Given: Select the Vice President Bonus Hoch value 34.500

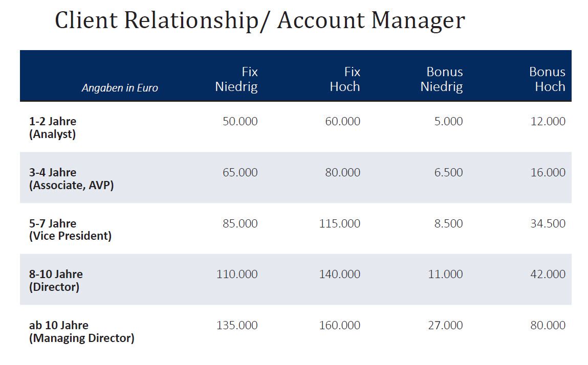Looking at the screenshot, I should [x=548, y=224].
